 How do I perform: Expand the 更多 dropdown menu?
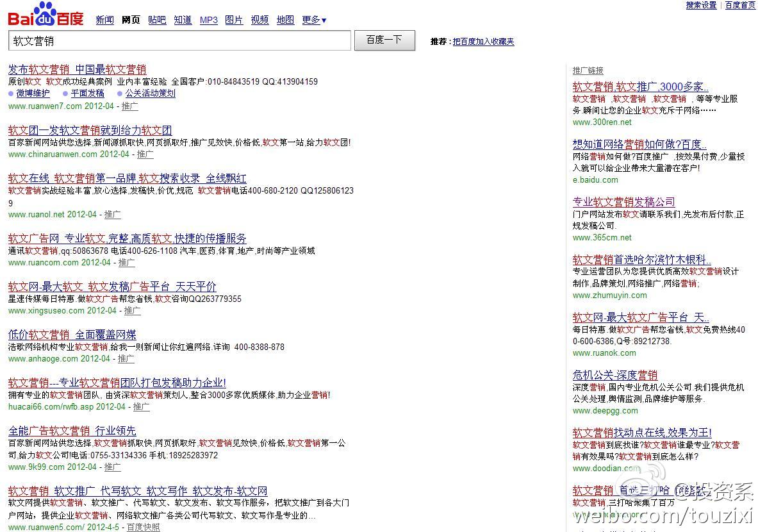(314, 20)
